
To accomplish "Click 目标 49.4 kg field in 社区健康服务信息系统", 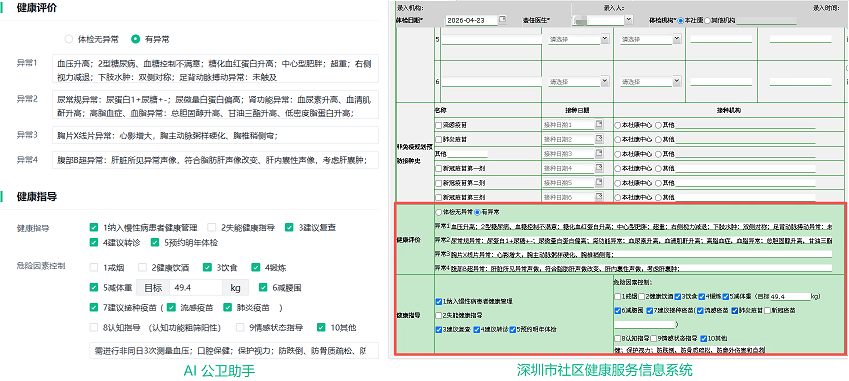I will click(790, 297).
